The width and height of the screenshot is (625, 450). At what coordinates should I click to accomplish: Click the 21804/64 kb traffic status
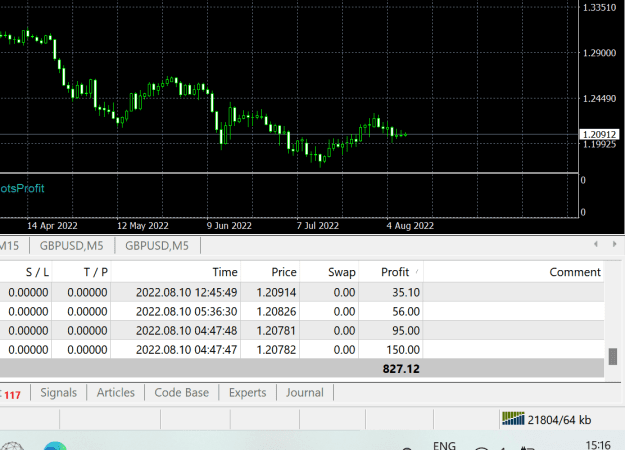point(559,420)
